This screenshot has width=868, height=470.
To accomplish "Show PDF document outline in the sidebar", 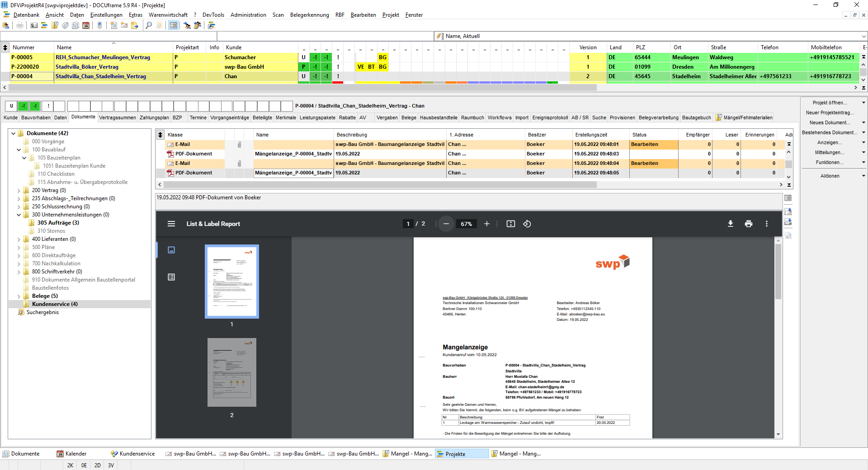I will coord(171,277).
